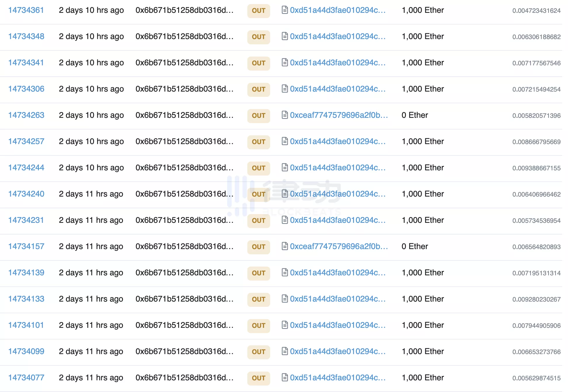Viewport: 568px width, 392px height.
Task: Open 0xd51a44d3fae010294c address in block 14734257 row
Action: click(337, 141)
